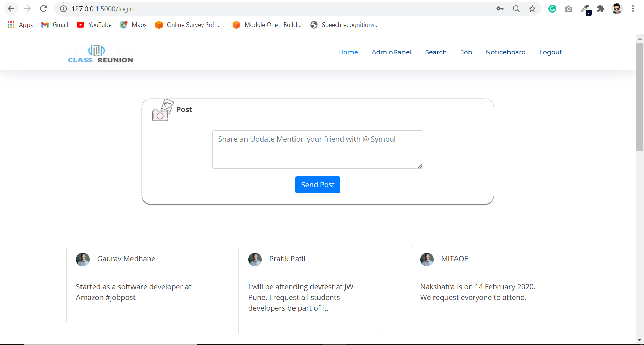Open the Chrome three-dot menu
The height and width of the screenshot is (345, 644).
coord(633,9)
